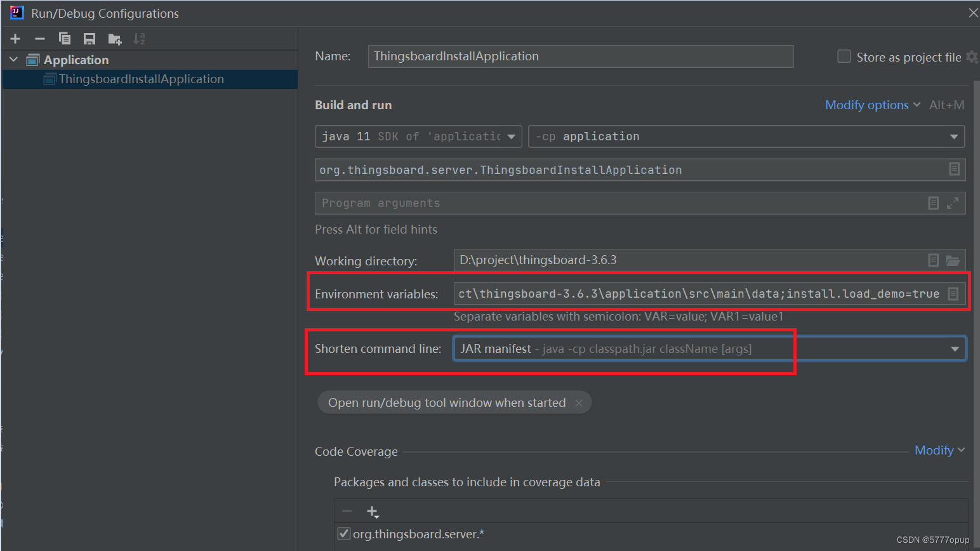
Task: Select the org.thingsboard.server.* row text
Action: pos(418,534)
